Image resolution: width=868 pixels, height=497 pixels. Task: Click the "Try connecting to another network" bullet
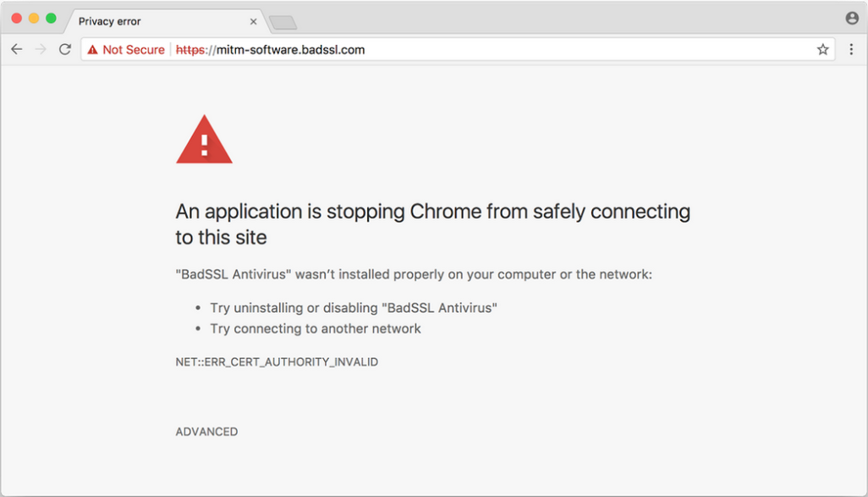[314, 329]
